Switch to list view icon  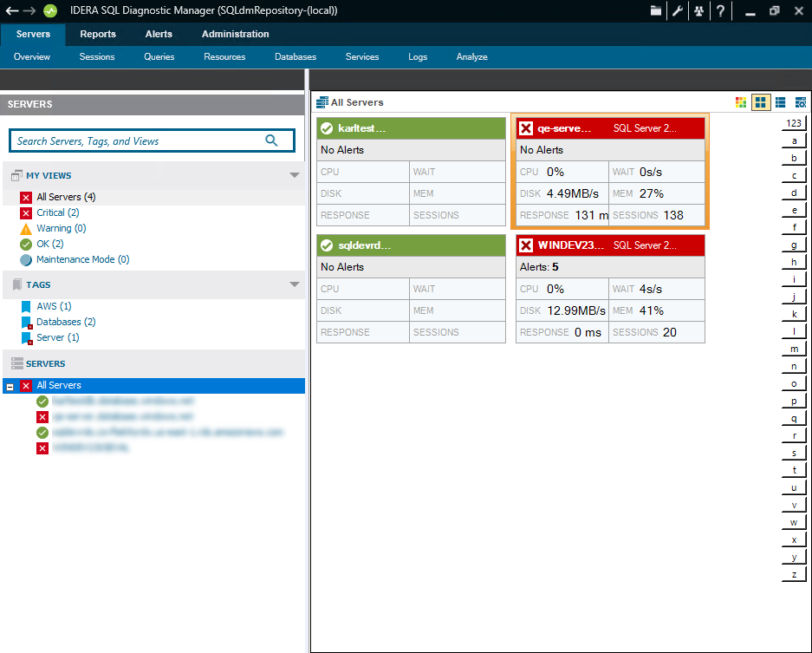coord(781,102)
